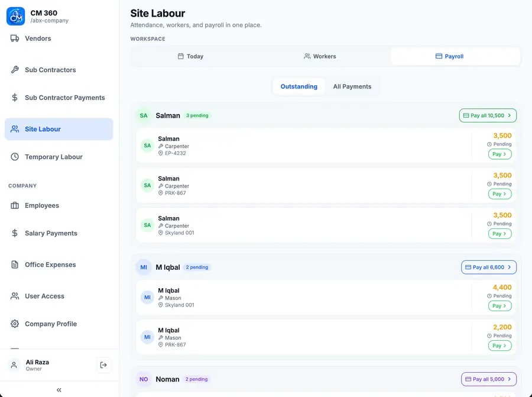
Task: Open Vendors truck icon in sidebar
Action: click(15, 38)
